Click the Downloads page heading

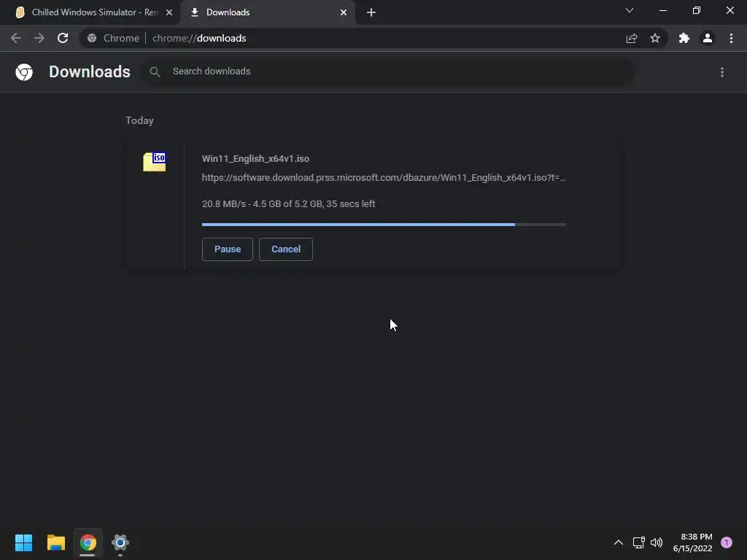(90, 72)
